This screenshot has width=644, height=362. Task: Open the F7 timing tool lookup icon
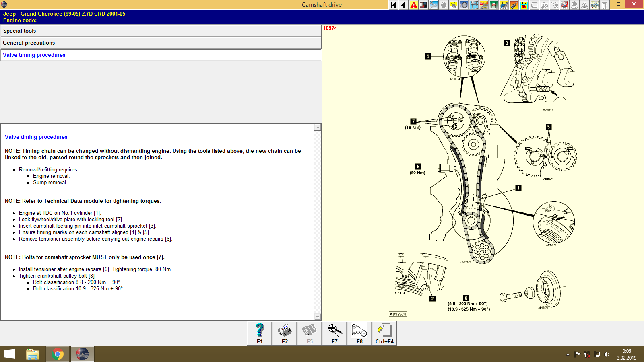coord(334,333)
